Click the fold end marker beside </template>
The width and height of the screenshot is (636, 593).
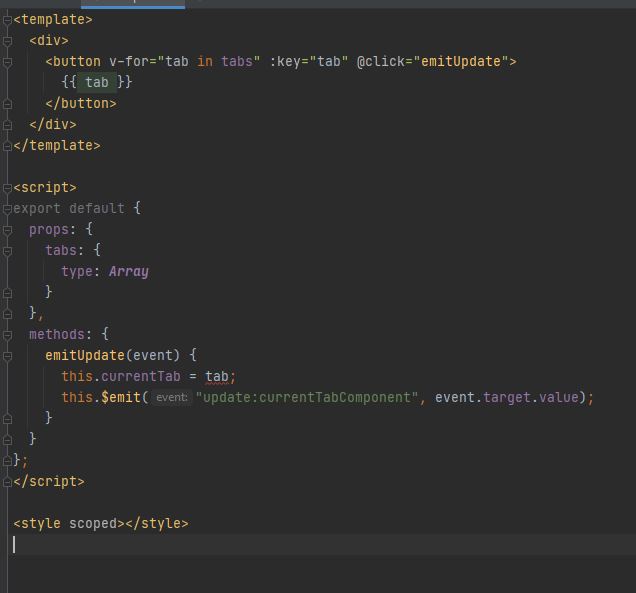(x=7, y=146)
